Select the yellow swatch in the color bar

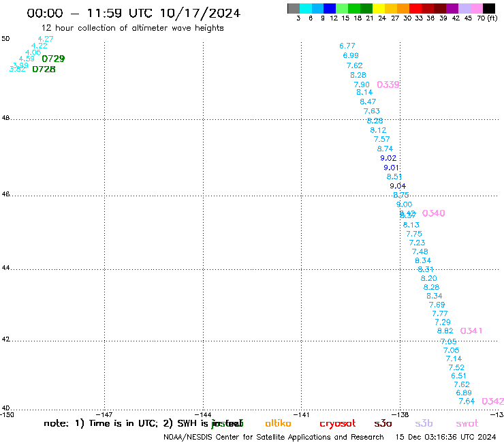(x=378, y=8)
